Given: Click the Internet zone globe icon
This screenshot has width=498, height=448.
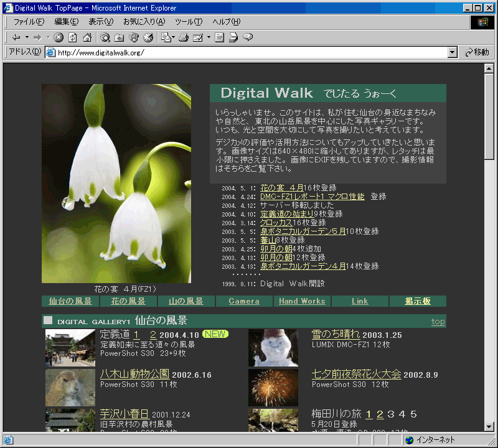Looking at the screenshot, I should pos(410,440).
